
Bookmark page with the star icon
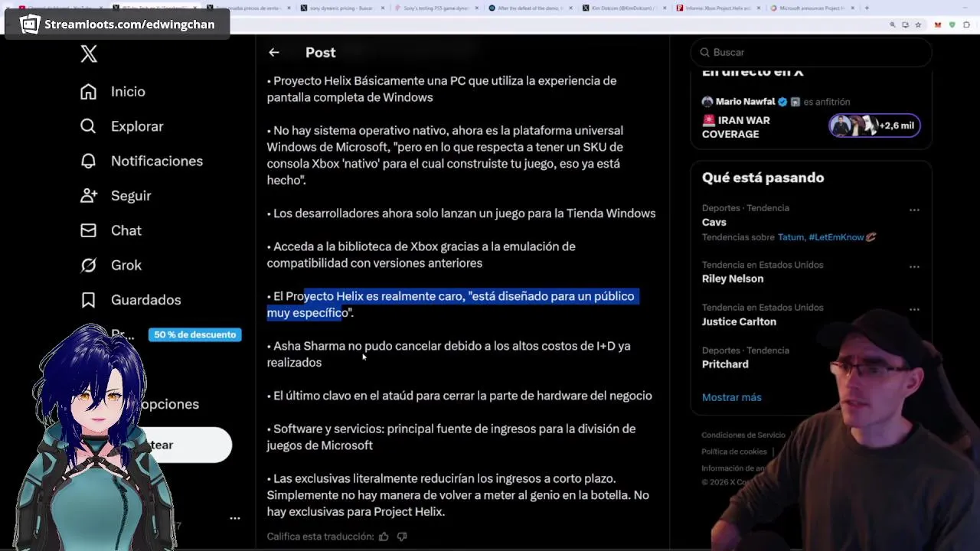coord(918,24)
